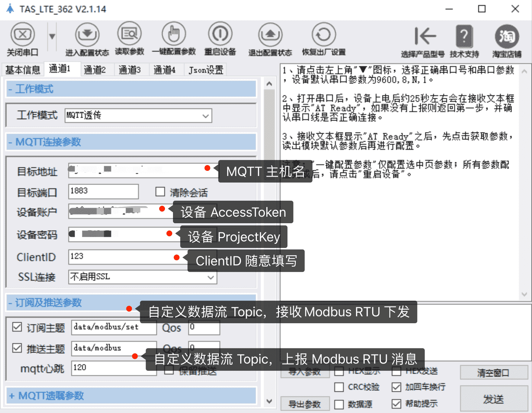Disable the 加回车换行 checkbox
The width and height of the screenshot is (532, 413).
(396, 387)
